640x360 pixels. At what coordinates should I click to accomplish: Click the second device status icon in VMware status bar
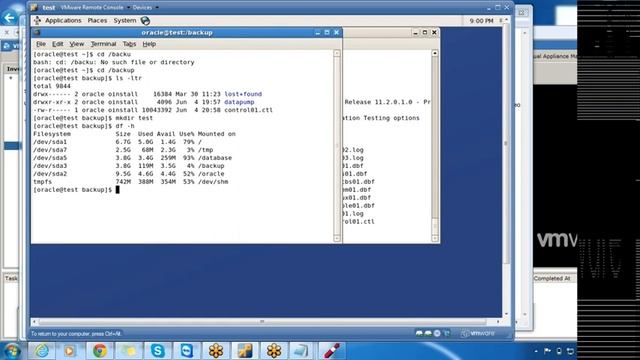[x=428, y=333]
